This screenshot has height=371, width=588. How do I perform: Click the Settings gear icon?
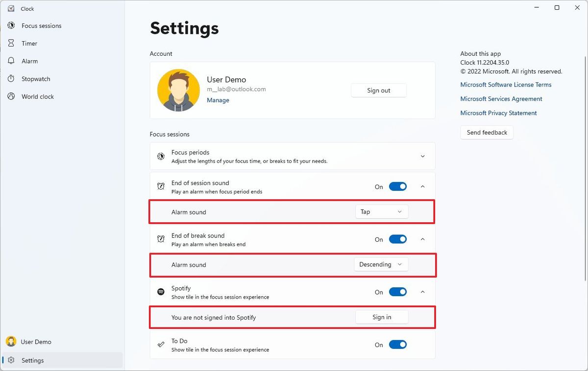pyautogui.click(x=11, y=360)
